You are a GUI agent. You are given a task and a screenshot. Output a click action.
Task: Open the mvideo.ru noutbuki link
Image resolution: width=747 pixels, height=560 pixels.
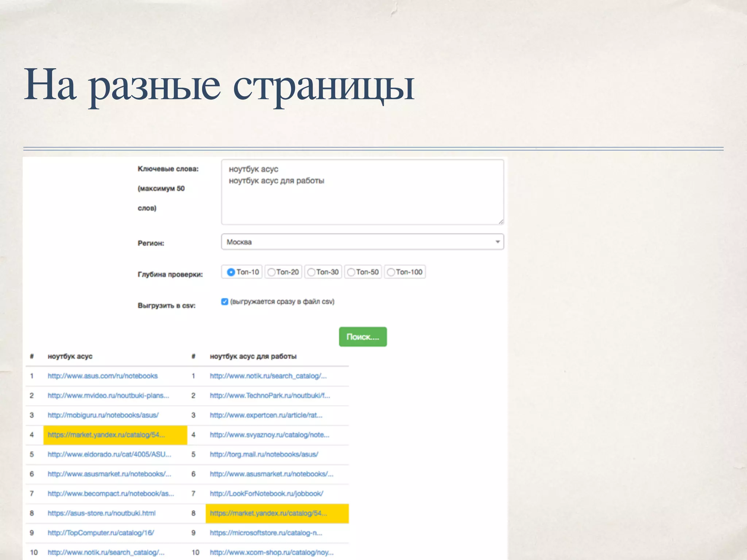click(x=108, y=396)
